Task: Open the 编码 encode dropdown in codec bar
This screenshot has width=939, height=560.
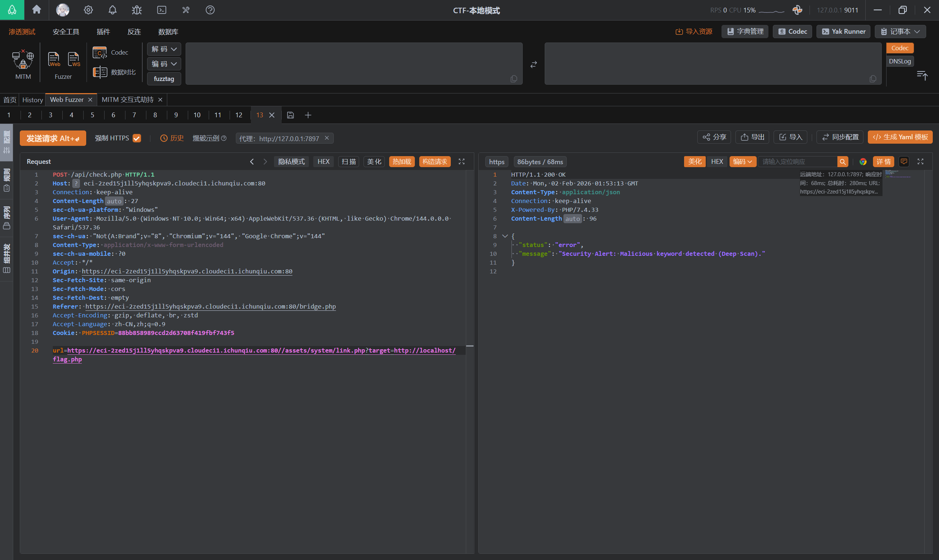Action: [164, 64]
